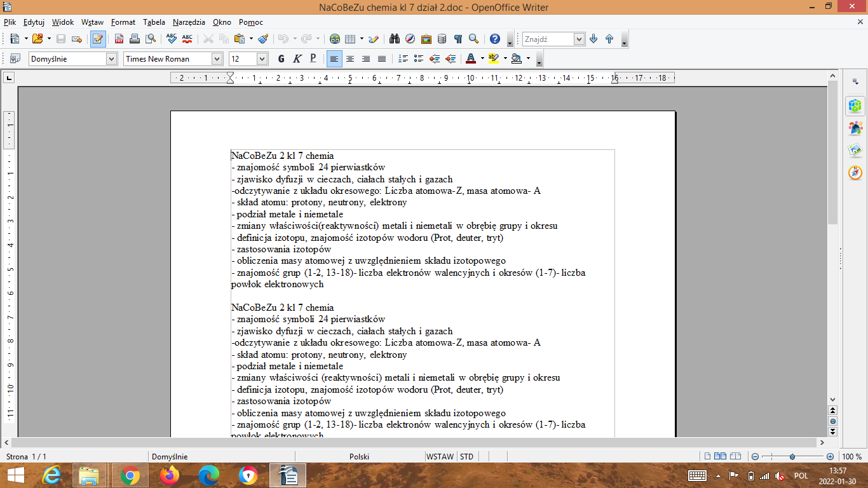Image resolution: width=868 pixels, height=488 pixels.
Task: Open the Narzędzia menu
Action: (189, 22)
